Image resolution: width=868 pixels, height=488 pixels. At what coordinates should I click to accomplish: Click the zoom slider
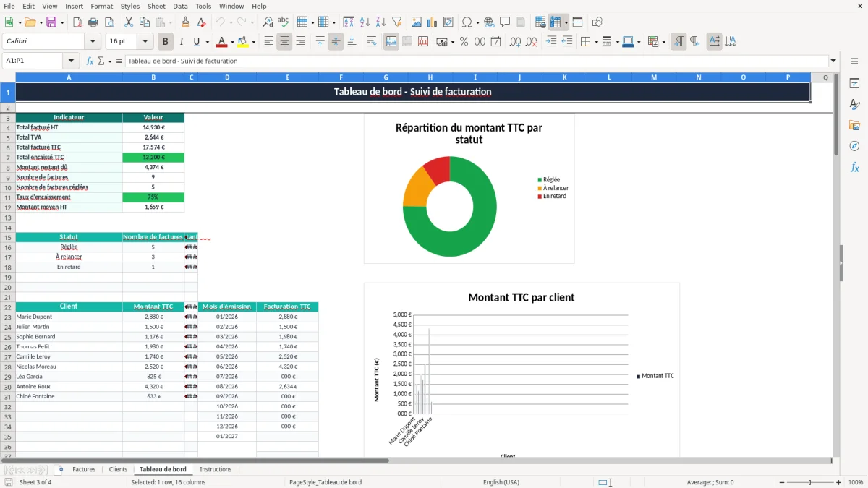point(809,482)
